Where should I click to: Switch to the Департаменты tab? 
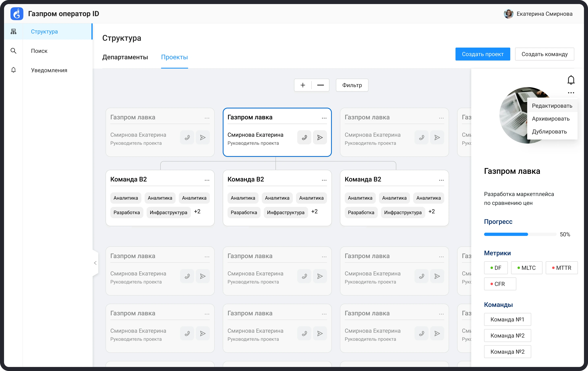(125, 57)
